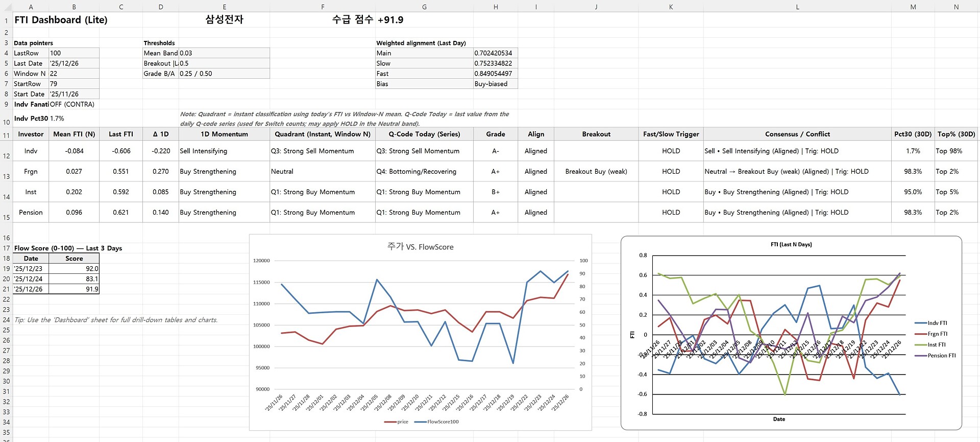The image size is (980, 442).
Task: Click the Bias cell showing Buy-biased
Action: (495, 84)
